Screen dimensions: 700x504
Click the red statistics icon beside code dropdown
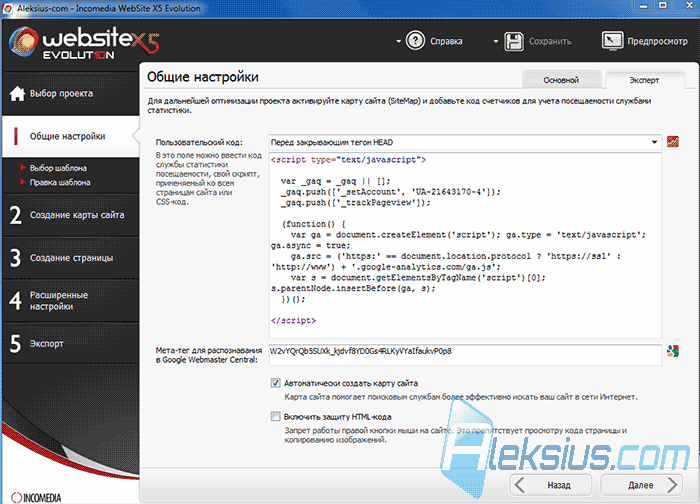(673, 142)
